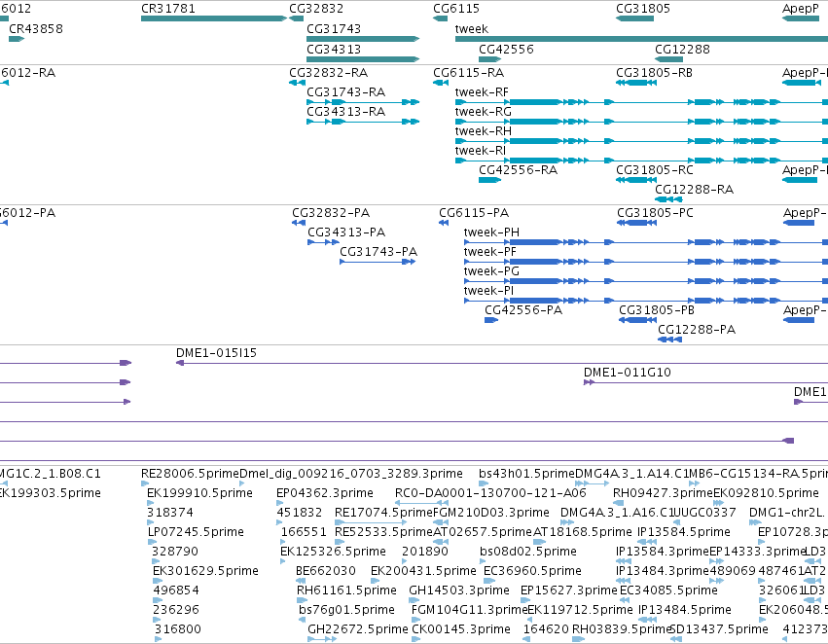The height and width of the screenshot is (644, 828).
Task: Select the DME1-015I15 clone label
Action: pos(217,352)
